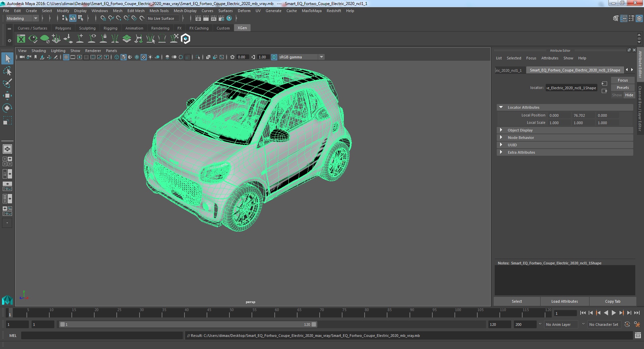
Task: Click the Hypershade teal sphere icon
Action: (229, 18)
